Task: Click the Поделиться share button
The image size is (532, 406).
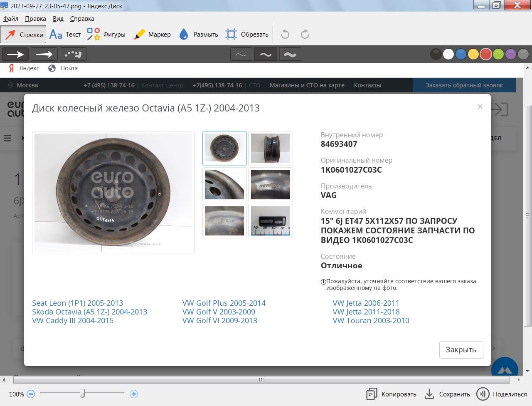Action: (x=502, y=394)
